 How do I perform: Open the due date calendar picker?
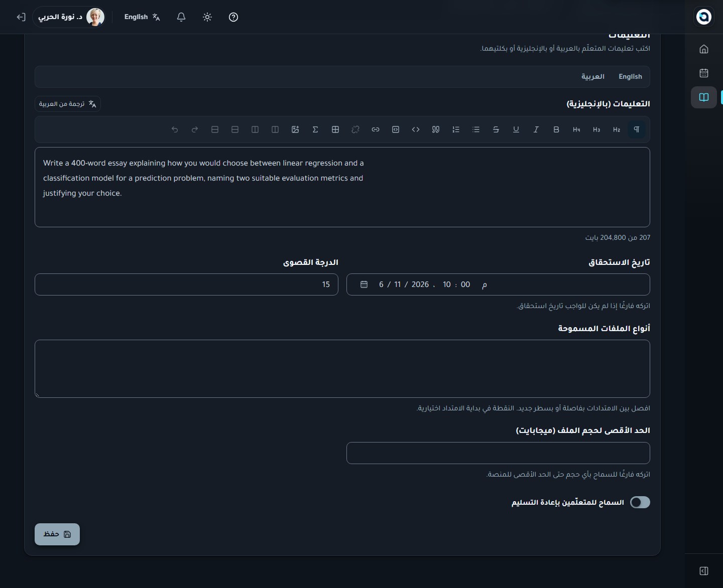[364, 284]
